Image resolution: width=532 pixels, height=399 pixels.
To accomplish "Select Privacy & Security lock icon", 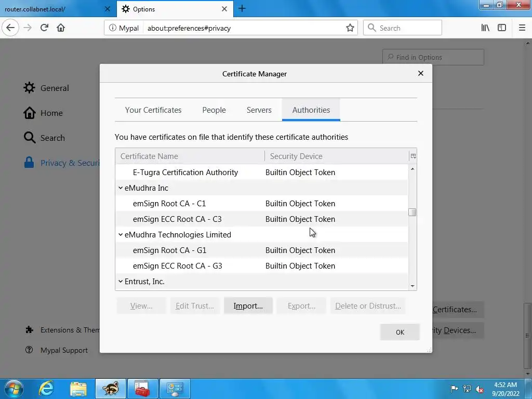I will coord(29,163).
